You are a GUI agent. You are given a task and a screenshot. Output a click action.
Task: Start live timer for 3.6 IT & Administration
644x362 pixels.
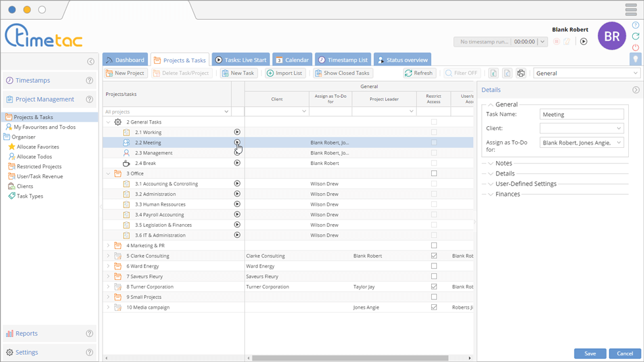point(237,235)
